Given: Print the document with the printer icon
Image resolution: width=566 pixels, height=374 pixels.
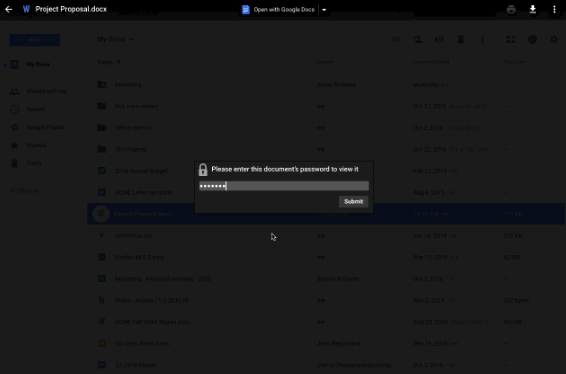Looking at the screenshot, I should click(511, 9).
